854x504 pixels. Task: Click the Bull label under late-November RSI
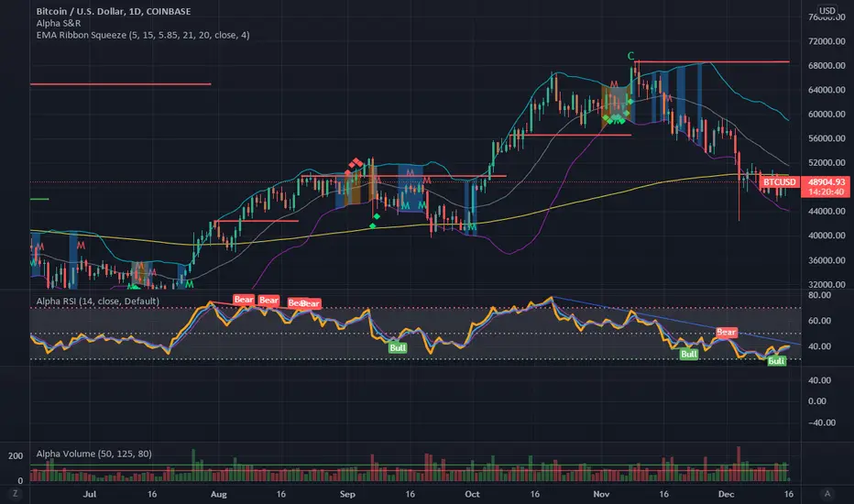point(688,354)
